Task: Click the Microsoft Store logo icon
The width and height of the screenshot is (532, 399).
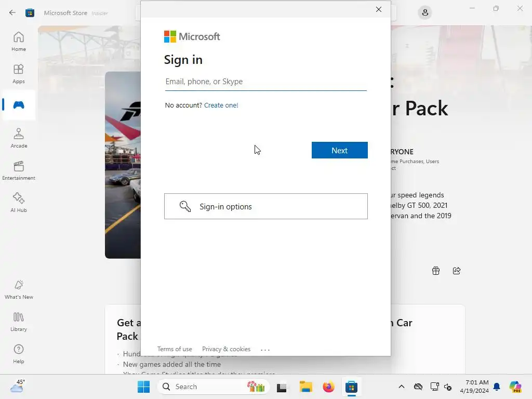Action: coord(30,13)
